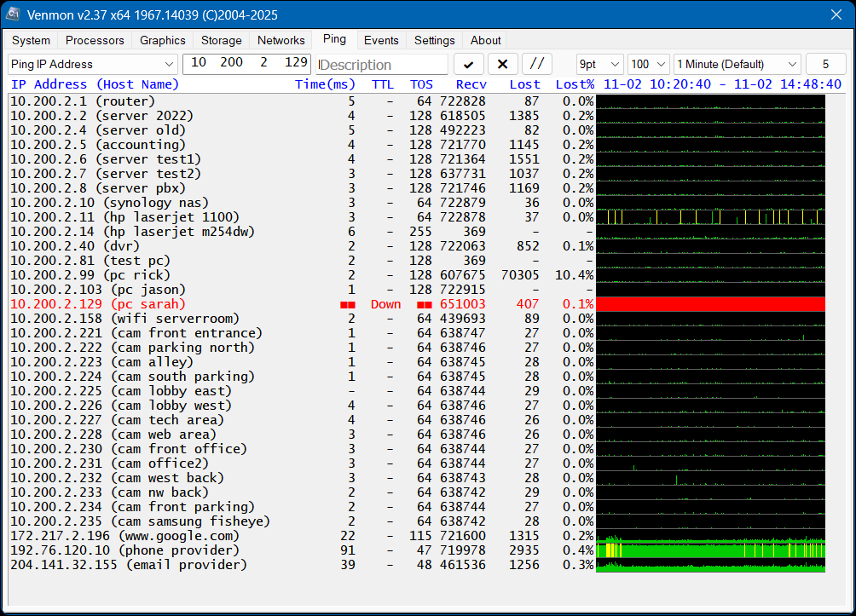Open the 100 value dropdown
Screen dimensions: 856x616
(649, 65)
